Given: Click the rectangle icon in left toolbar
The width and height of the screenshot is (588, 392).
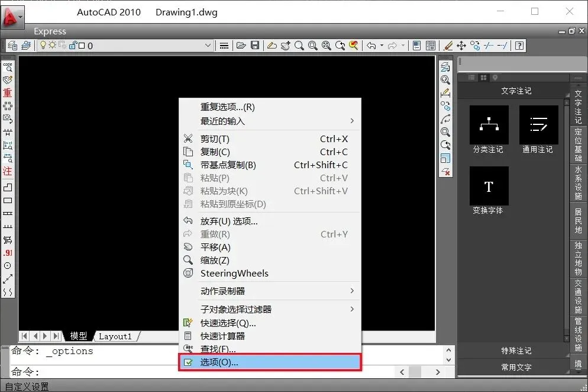Looking at the screenshot, I should [8, 201].
